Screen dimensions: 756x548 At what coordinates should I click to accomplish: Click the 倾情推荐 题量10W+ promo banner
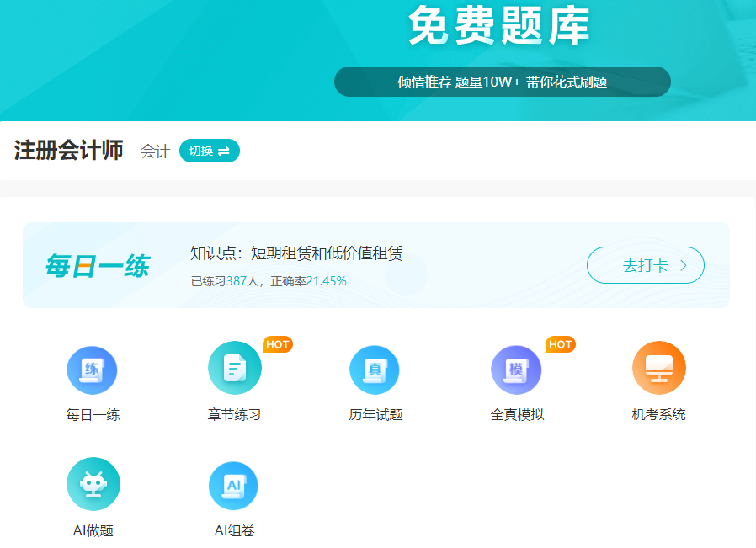503,81
